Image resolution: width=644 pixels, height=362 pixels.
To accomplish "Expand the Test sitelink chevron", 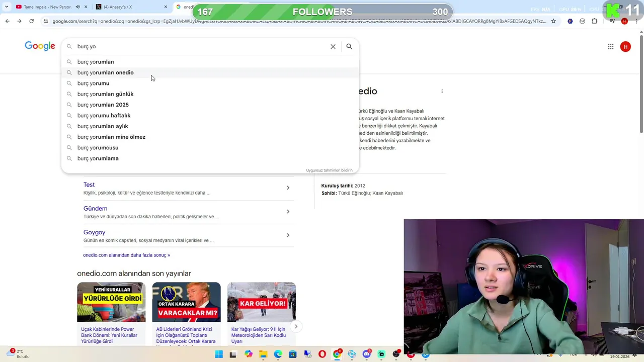I will [288, 188].
